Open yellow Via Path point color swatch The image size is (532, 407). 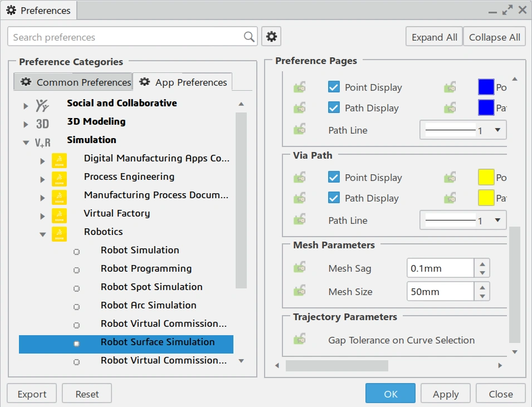point(486,178)
